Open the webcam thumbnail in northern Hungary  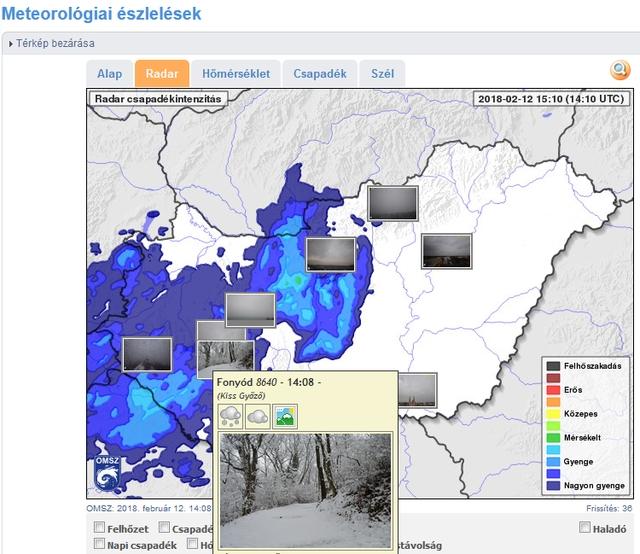393,203
